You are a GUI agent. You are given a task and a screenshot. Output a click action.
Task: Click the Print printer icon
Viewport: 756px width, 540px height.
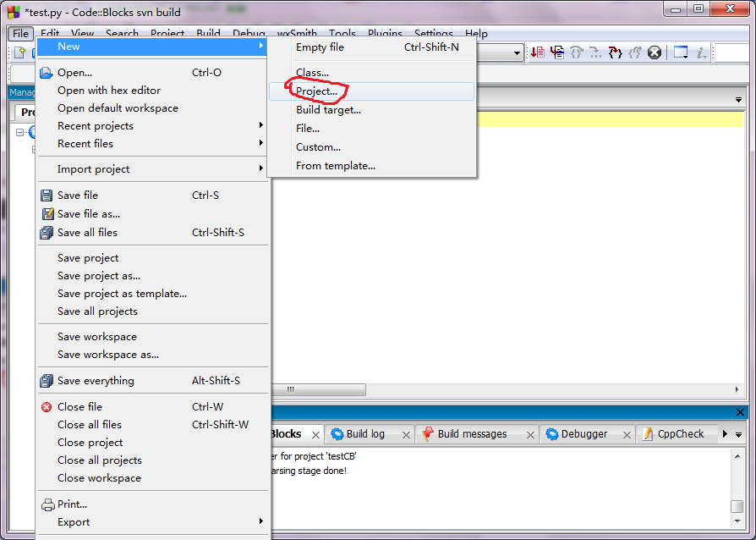[47, 504]
